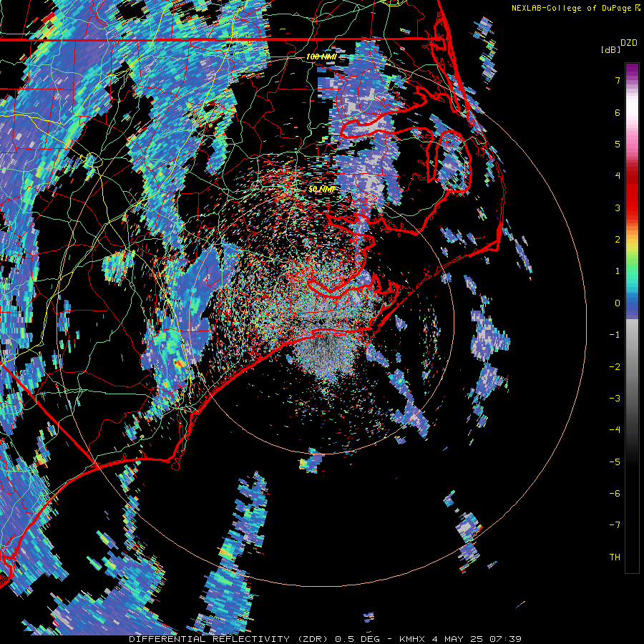Select the 2 value on the scale
The width and height of the screenshot is (644, 644).
coord(618,240)
